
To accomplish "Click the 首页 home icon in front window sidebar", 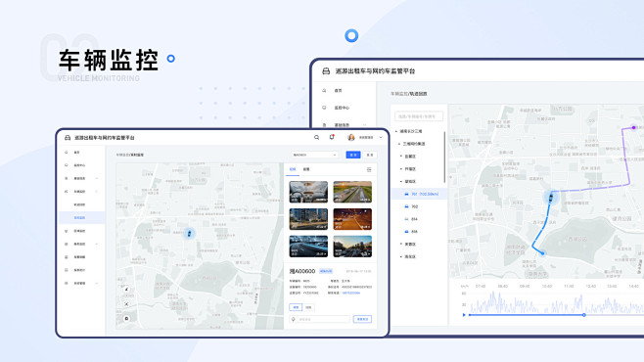I will click(x=67, y=153).
